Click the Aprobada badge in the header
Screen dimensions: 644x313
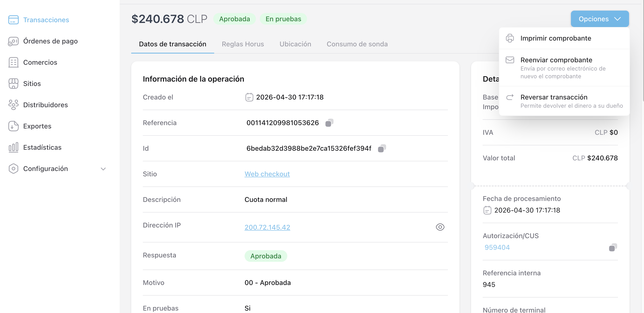[234, 19]
